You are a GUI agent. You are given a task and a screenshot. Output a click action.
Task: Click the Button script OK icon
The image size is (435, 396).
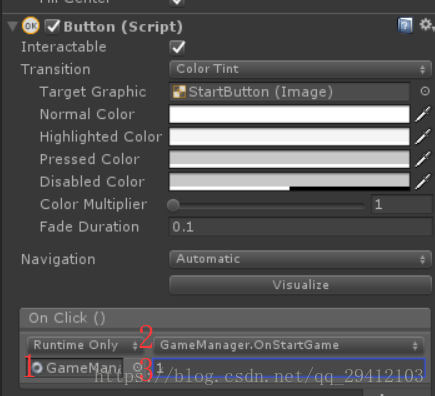click(x=31, y=25)
